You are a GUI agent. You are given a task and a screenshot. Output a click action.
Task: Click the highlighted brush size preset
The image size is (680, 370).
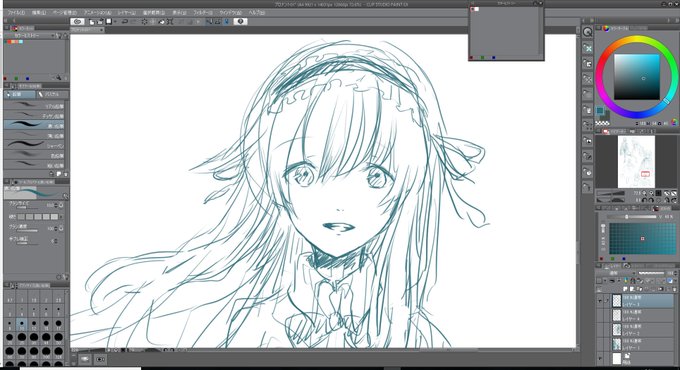(x=22, y=324)
